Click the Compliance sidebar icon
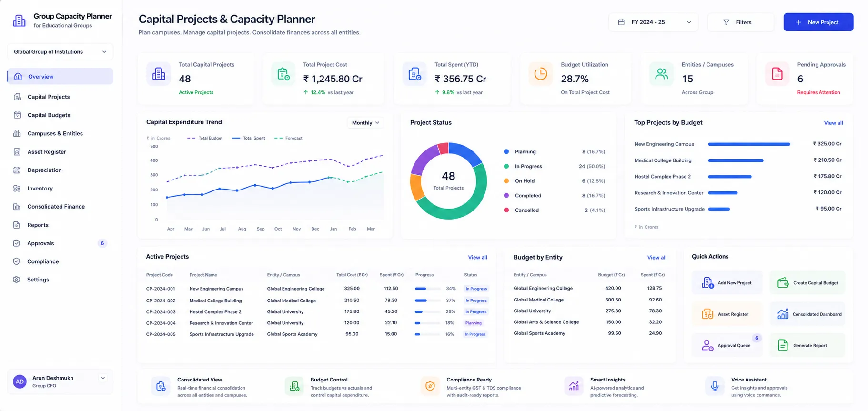 tap(17, 261)
